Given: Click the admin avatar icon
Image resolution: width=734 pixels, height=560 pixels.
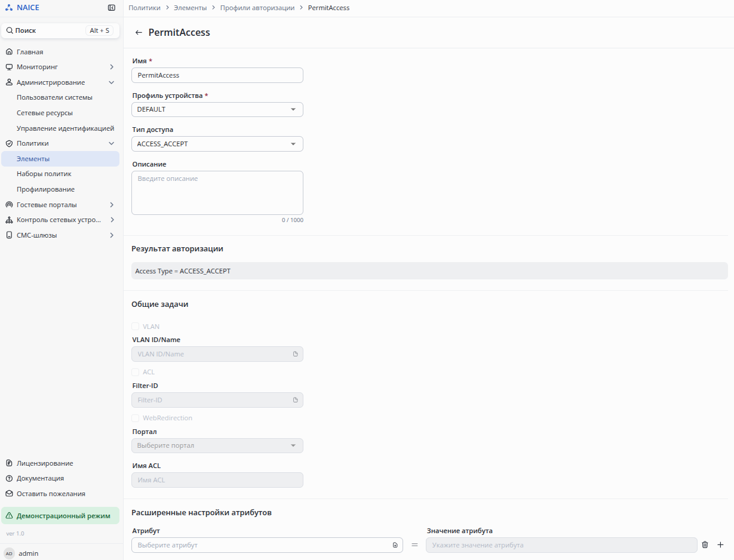Looking at the screenshot, I should point(9,553).
